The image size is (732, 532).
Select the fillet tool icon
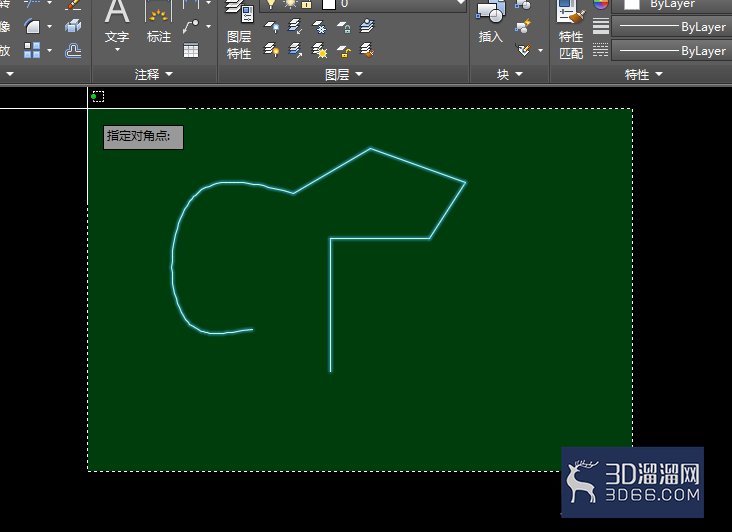coord(33,26)
